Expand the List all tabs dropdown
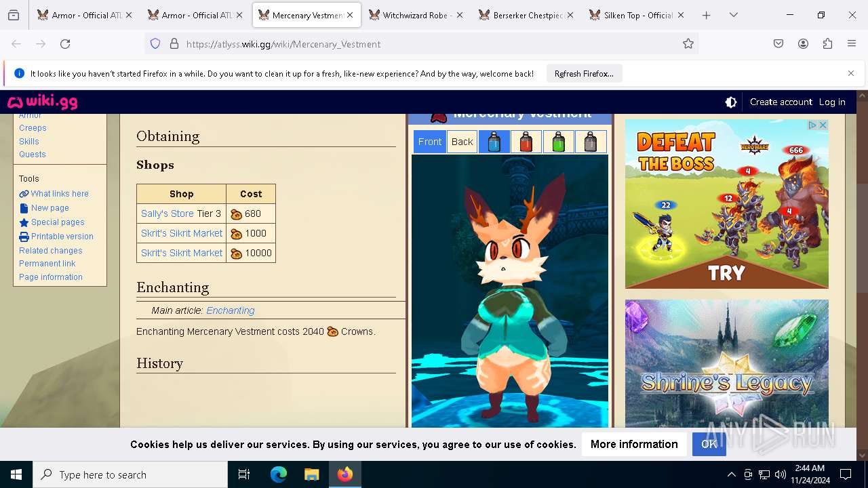Viewport: 868px width, 488px height. pos(733,15)
